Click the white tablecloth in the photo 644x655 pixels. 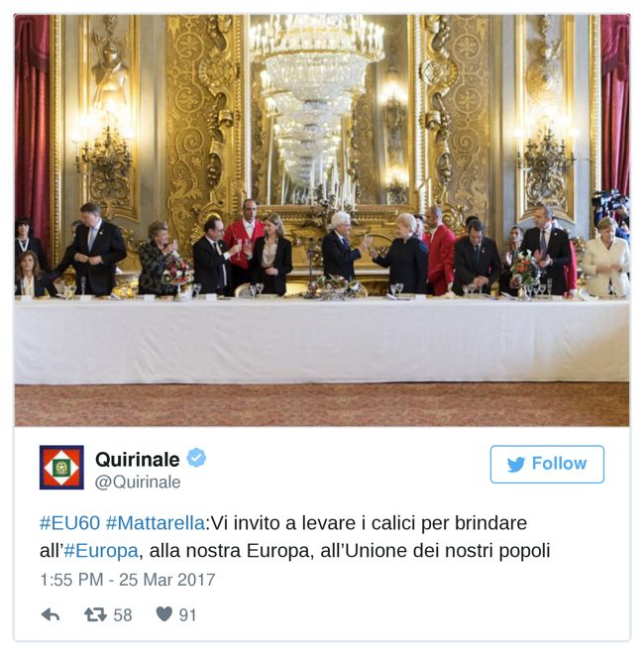coord(322,341)
